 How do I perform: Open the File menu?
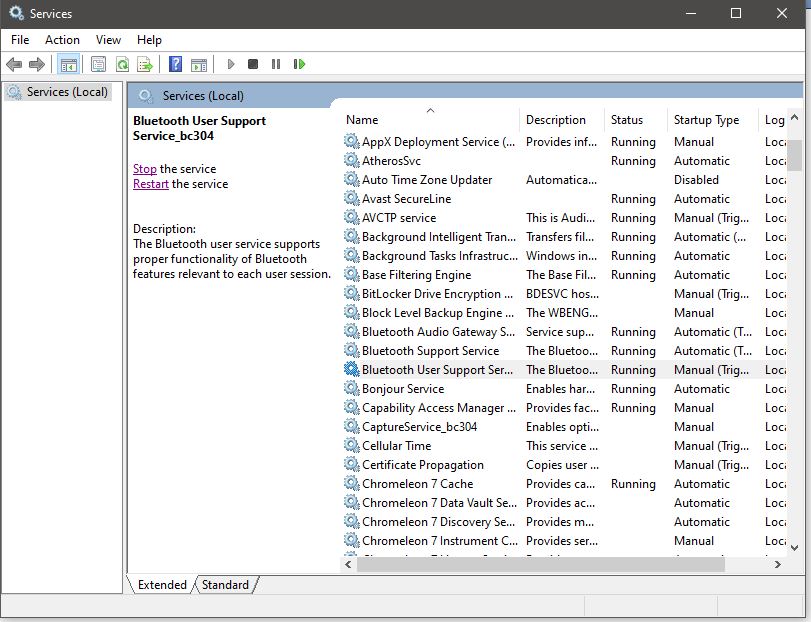coord(20,40)
